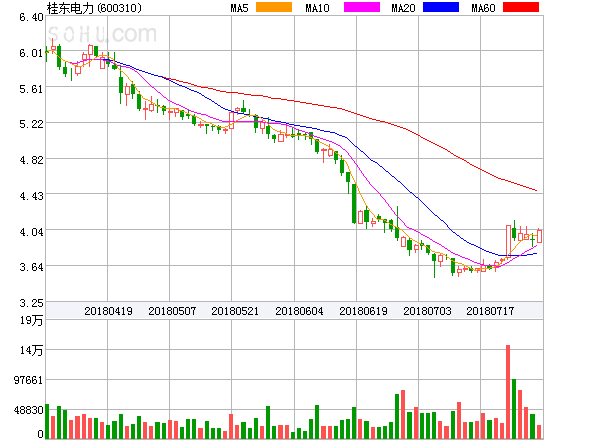Click the MA5 legend label
This screenshot has width=600, height=440.
239,8
